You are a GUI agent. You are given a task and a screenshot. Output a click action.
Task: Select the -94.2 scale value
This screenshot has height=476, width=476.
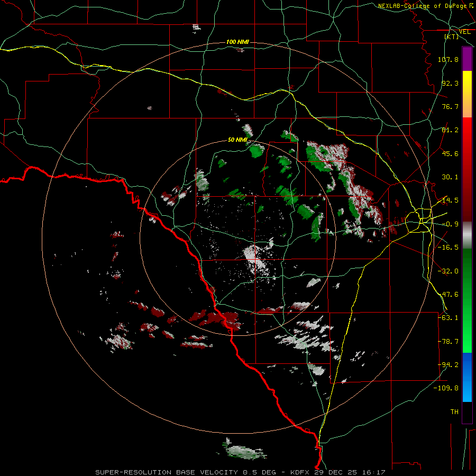pos(448,365)
